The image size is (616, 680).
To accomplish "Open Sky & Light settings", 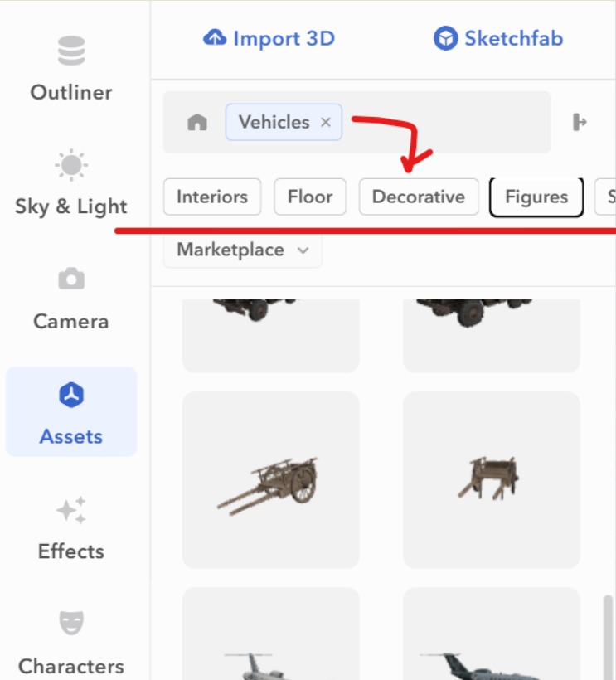I will [71, 182].
